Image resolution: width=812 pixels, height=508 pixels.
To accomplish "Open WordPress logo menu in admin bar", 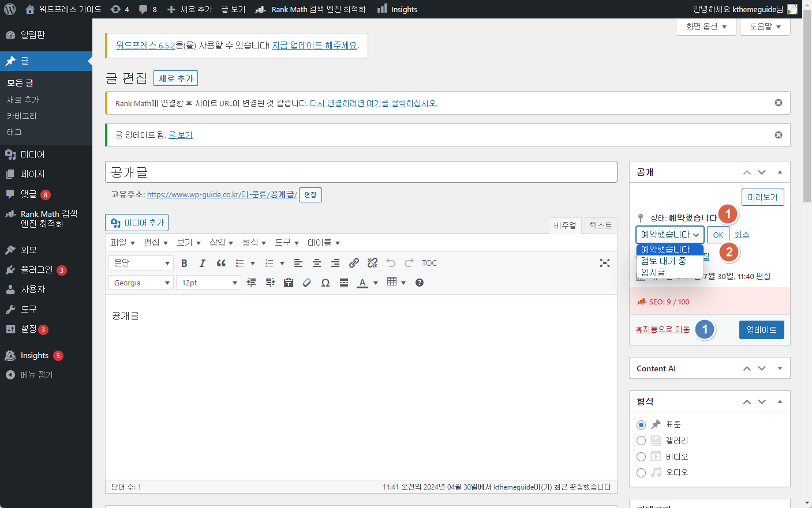I will click(10, 9).
